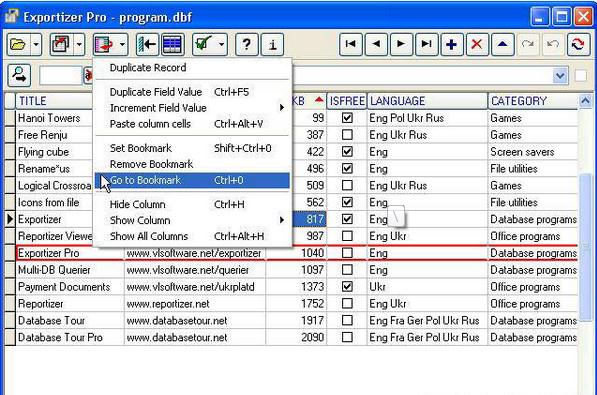Image resolution: width=597 pixels, height=395 pixels.
Task: Click the grid table view icon
Action: (x=172, y=45)
